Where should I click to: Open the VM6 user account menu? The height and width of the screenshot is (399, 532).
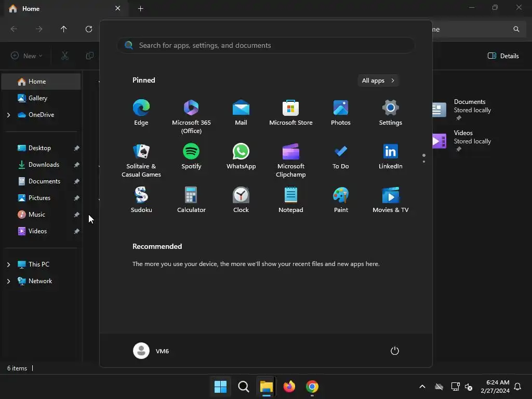pyautogui.click(x=151, y=351)
